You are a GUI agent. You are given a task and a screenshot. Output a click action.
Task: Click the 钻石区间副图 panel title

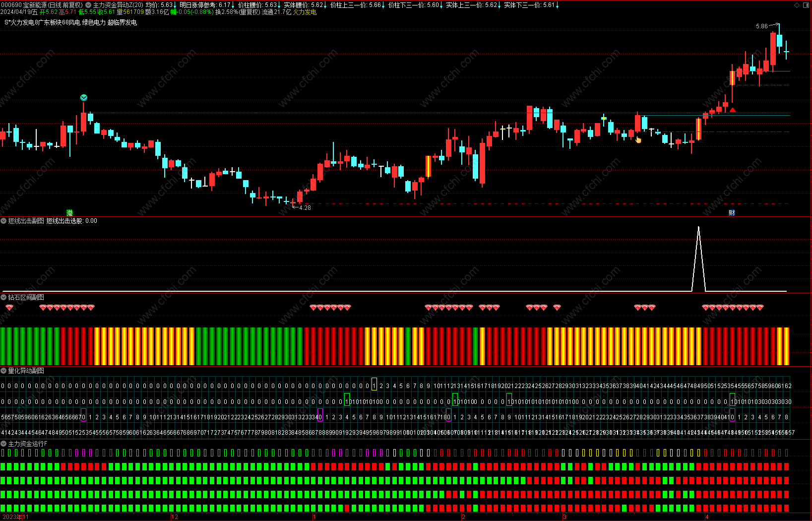(26, 297)
